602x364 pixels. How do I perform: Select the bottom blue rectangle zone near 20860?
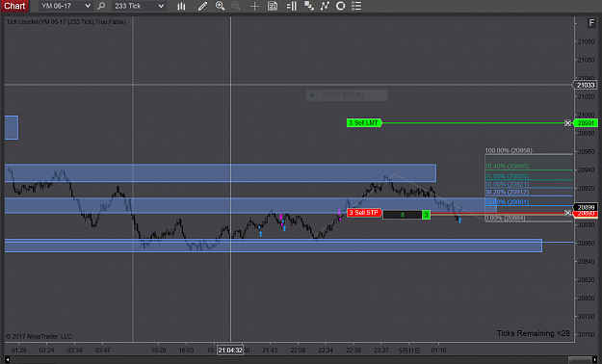(x=274, y=246)
